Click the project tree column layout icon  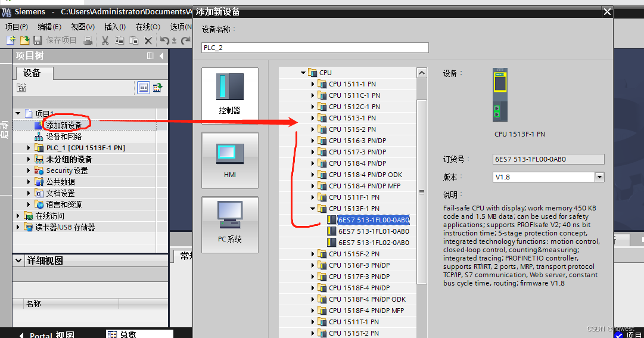(x=150, y=55)
